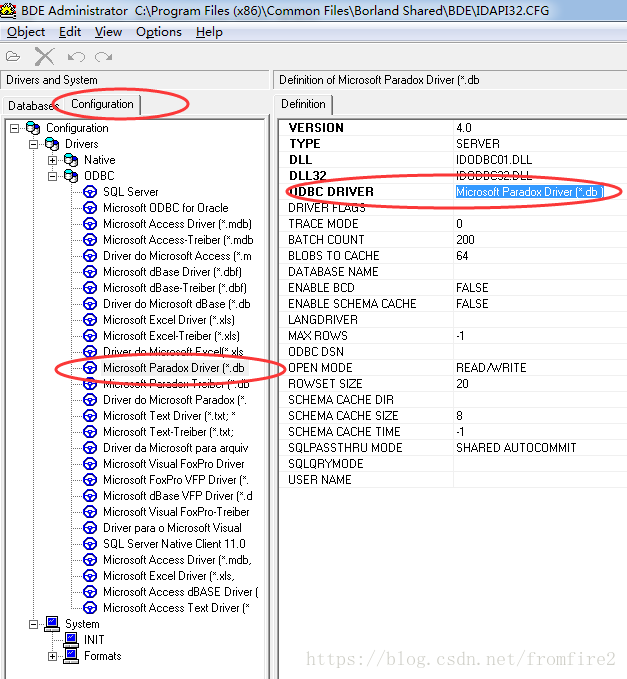The width and height of the screenshot is (627, 679).
Task: Click the ODBC node database icon
Action: [x=71, y=176]
